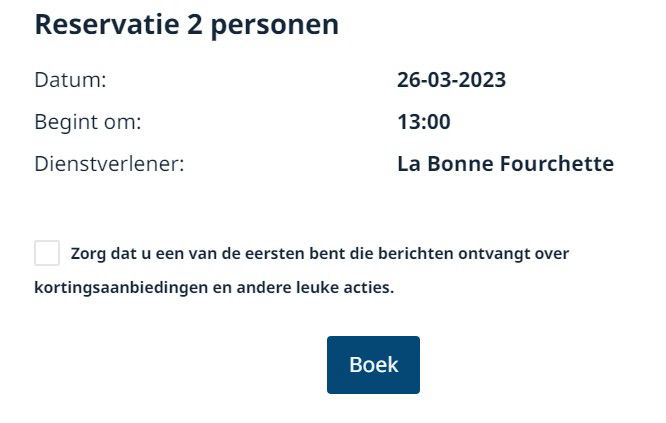The height and width of the screenshot is (423, 666).
Task: Click the provider name La Bonne Fourchette
Action: 505,164
